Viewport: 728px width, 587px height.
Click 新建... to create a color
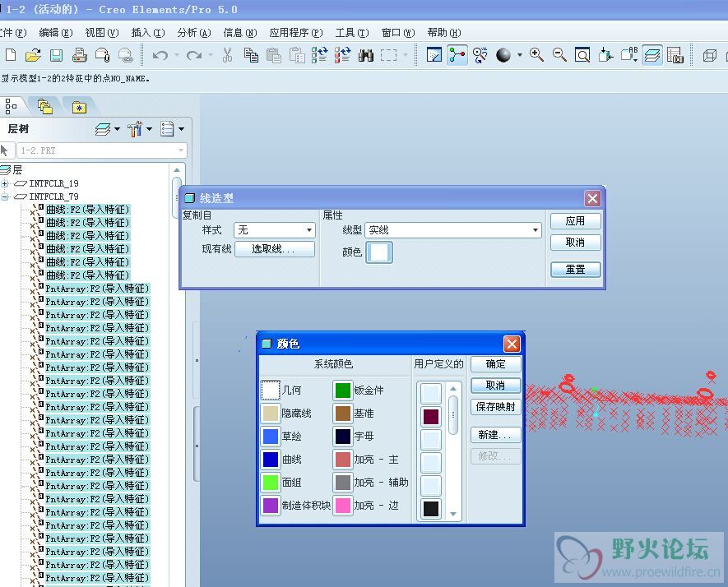(495, 435)
